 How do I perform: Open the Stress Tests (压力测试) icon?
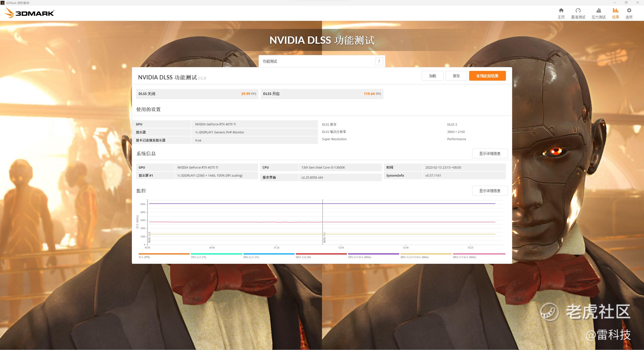coord(598,11)
